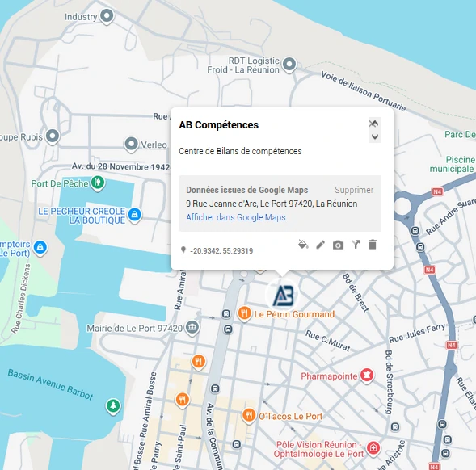
Task: Edit the AB Compétences place with pencil icon
Action: click(x=320, y=245)
